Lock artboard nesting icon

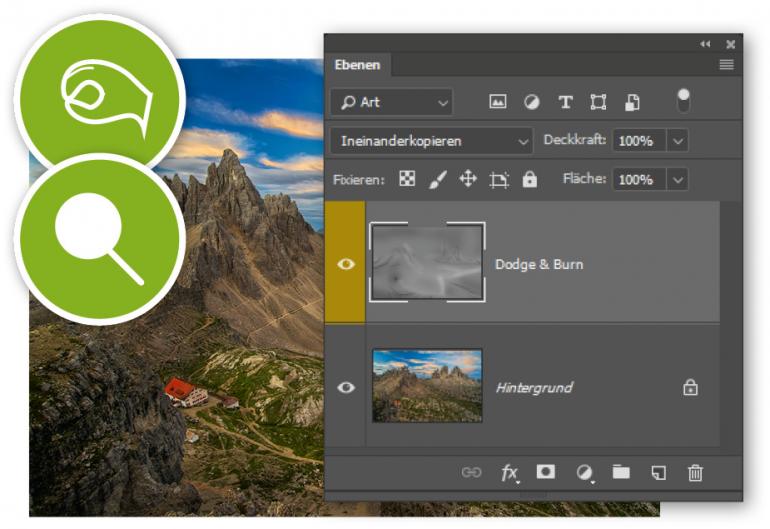499,180
